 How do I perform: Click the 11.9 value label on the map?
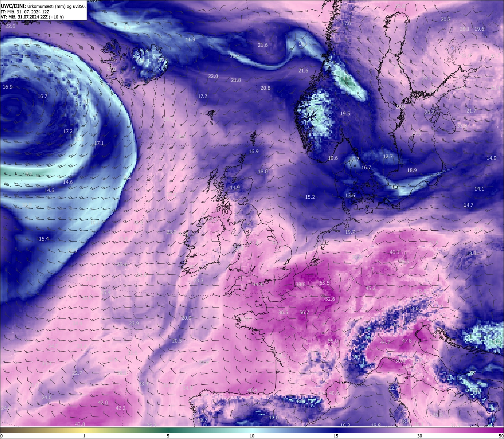click(x=190, y=40)
